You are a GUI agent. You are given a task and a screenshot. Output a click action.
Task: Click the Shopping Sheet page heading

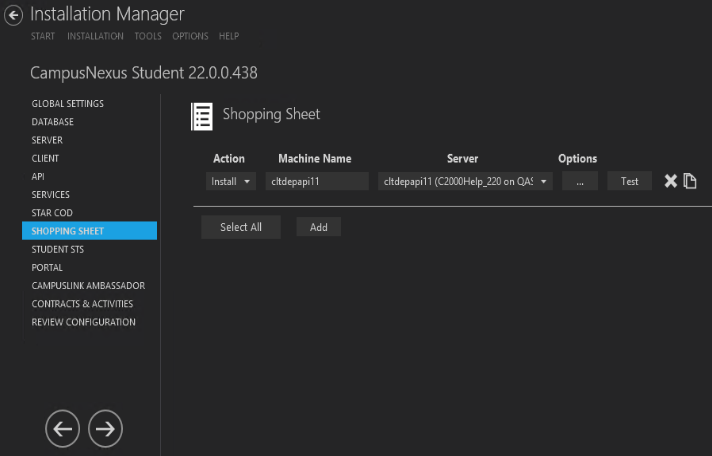coord(271,114)
